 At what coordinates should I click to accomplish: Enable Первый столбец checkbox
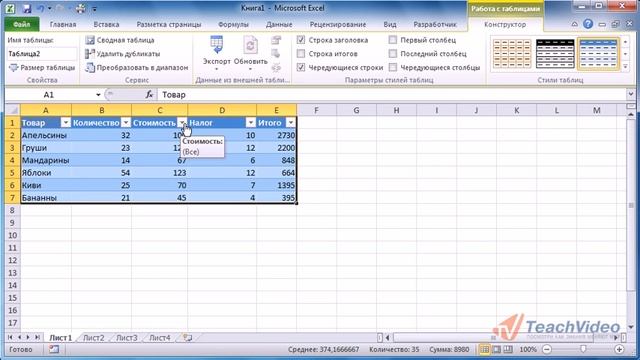coord(393,40)
